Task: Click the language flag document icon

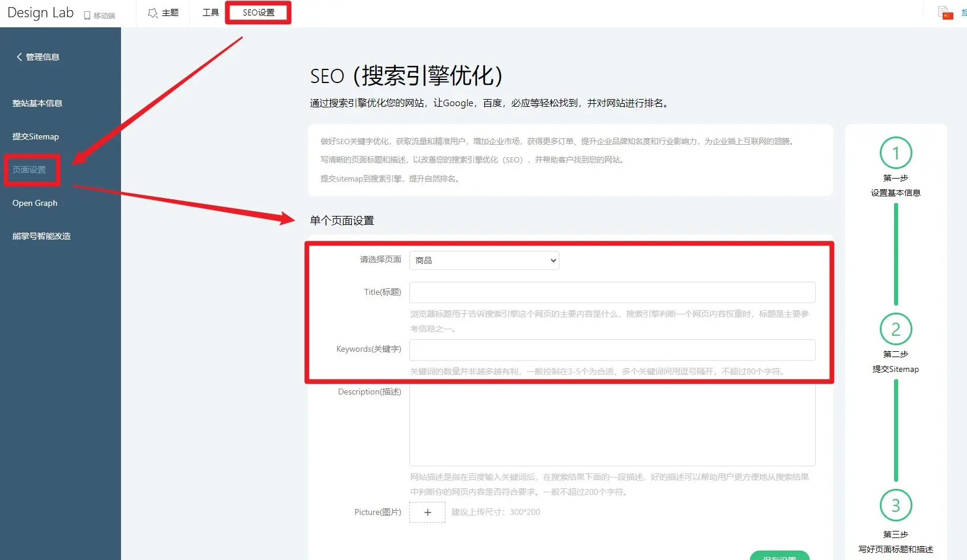Action: coord(945,12)
